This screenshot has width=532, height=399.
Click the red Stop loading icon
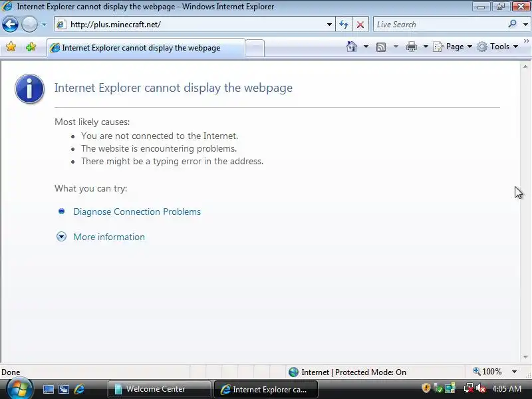pos(360,25)
